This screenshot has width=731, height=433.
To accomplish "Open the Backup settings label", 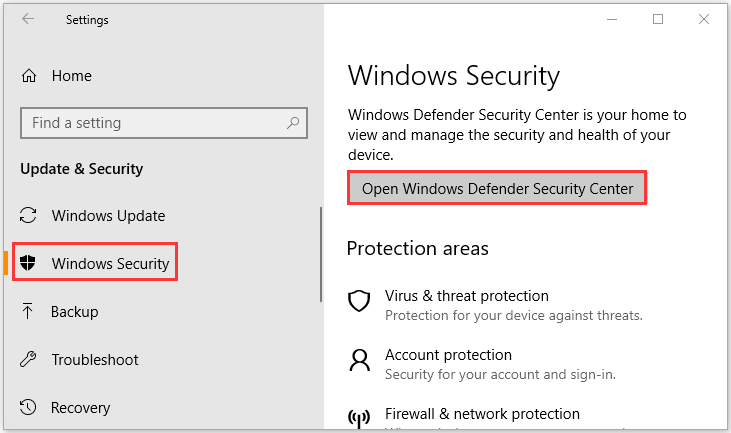I will (x=75, y=311).
